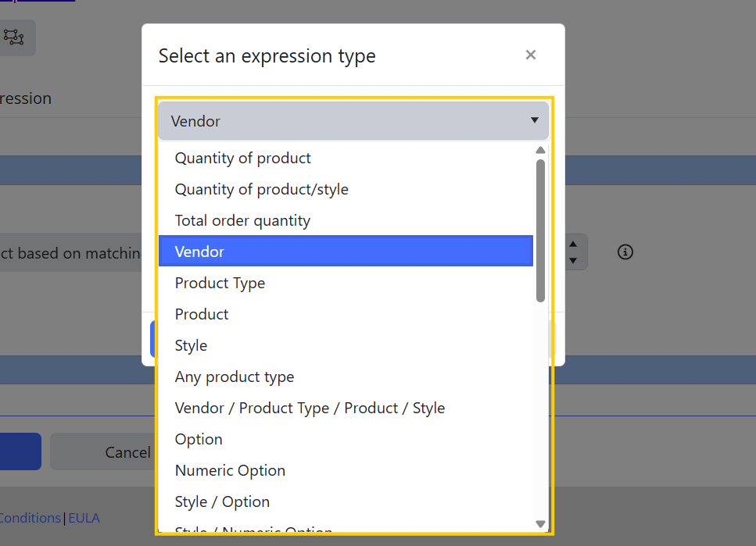Click the diagram icon at top left

14,37
